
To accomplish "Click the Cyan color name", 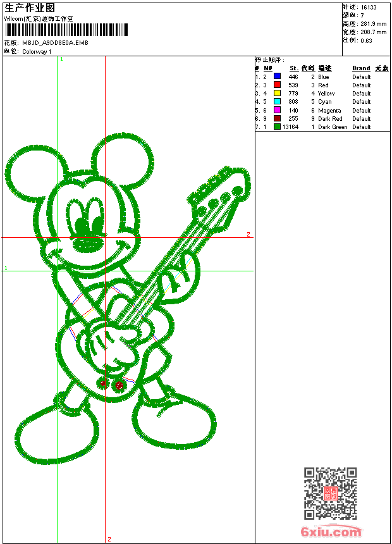I will (325, 102).
